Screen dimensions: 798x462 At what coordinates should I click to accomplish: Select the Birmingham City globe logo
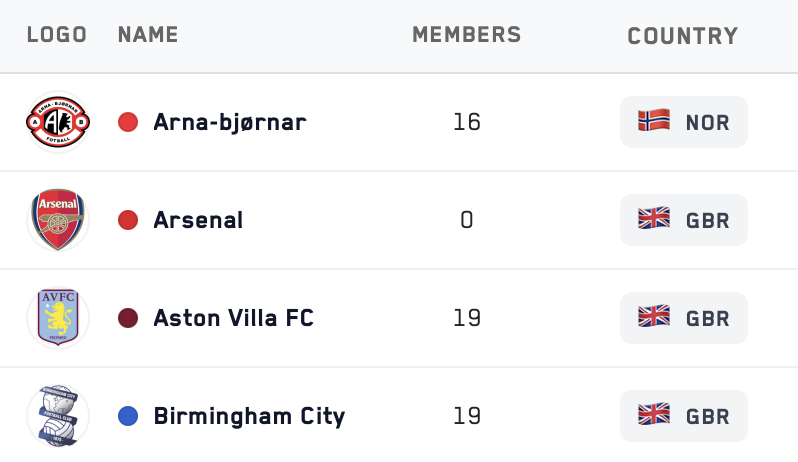tap(58, 416)
